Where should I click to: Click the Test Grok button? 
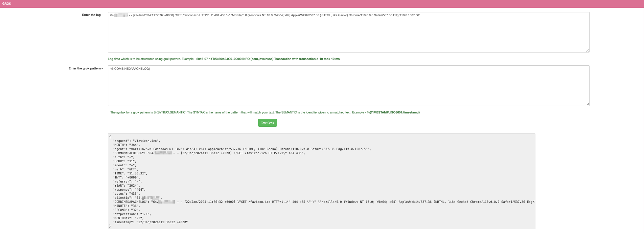(x=267, y=123)
